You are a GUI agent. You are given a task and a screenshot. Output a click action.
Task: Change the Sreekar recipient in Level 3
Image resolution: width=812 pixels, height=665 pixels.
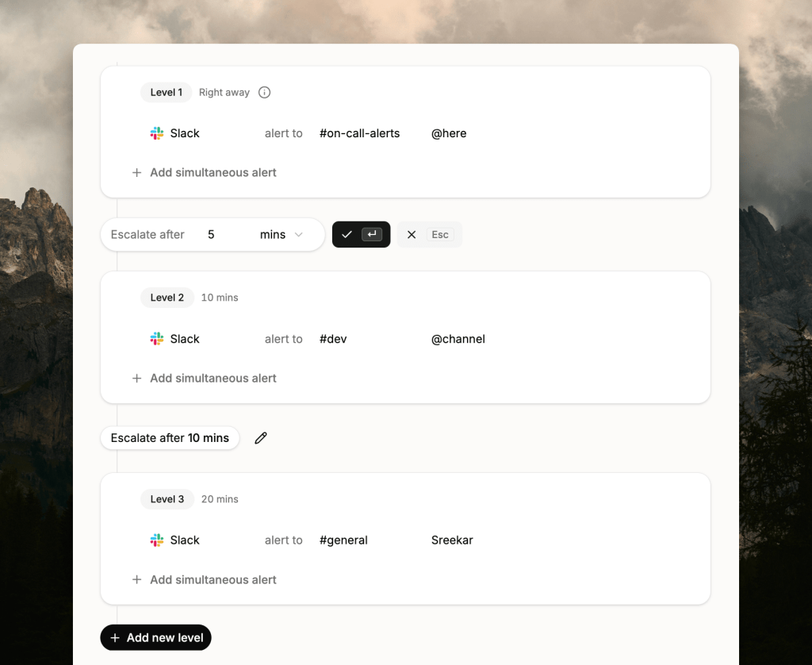[x=452, y=540]
